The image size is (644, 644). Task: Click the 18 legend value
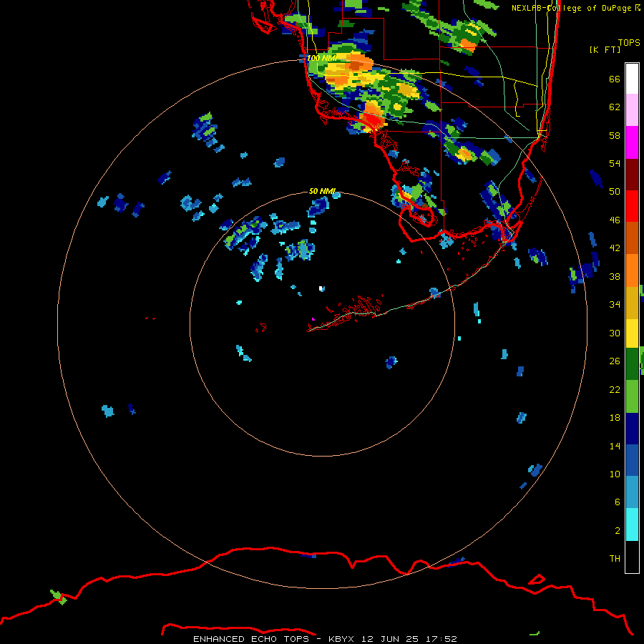pyautogui.click(x=615, y=418)
